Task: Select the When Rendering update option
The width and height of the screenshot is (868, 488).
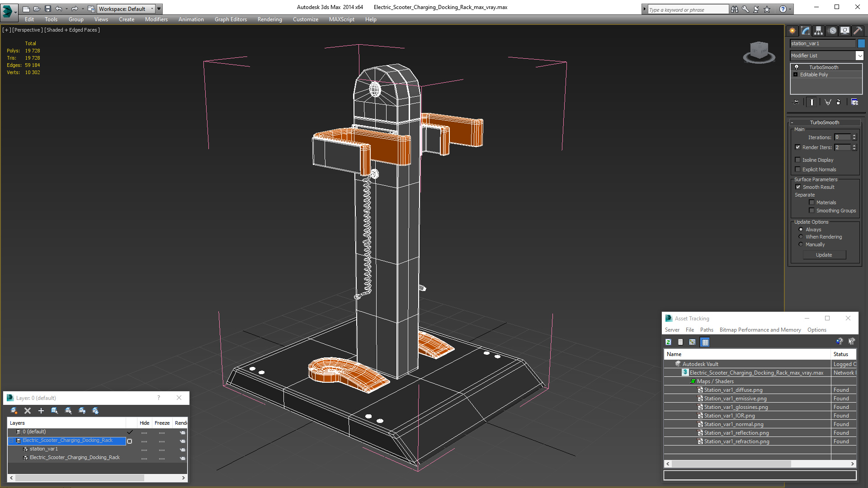Action: (x=801, y=237)
